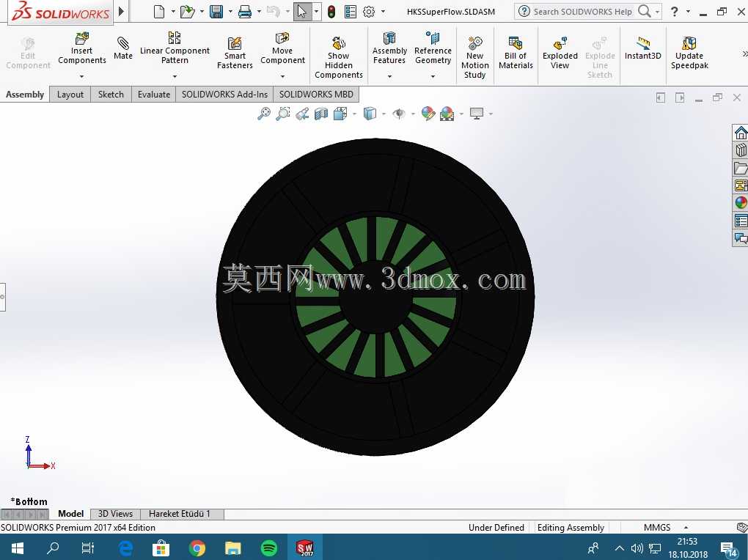This screenshot has height=560, width=748.
Task: Click the New document icon
Action: (x=159, y=12)
